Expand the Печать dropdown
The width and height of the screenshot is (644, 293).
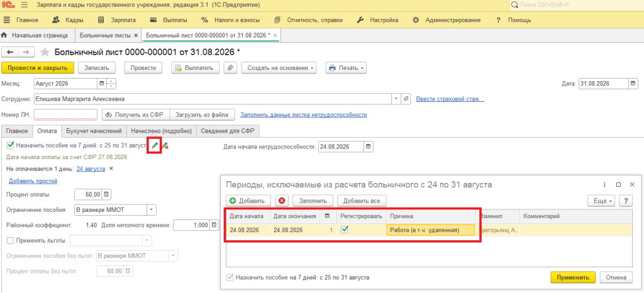tap(346, 68)
